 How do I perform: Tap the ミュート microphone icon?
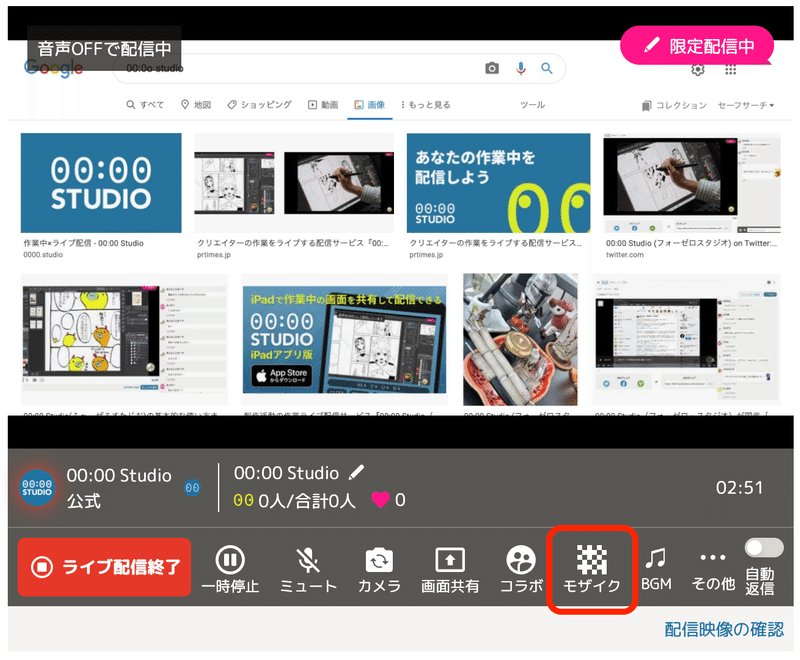308,561
